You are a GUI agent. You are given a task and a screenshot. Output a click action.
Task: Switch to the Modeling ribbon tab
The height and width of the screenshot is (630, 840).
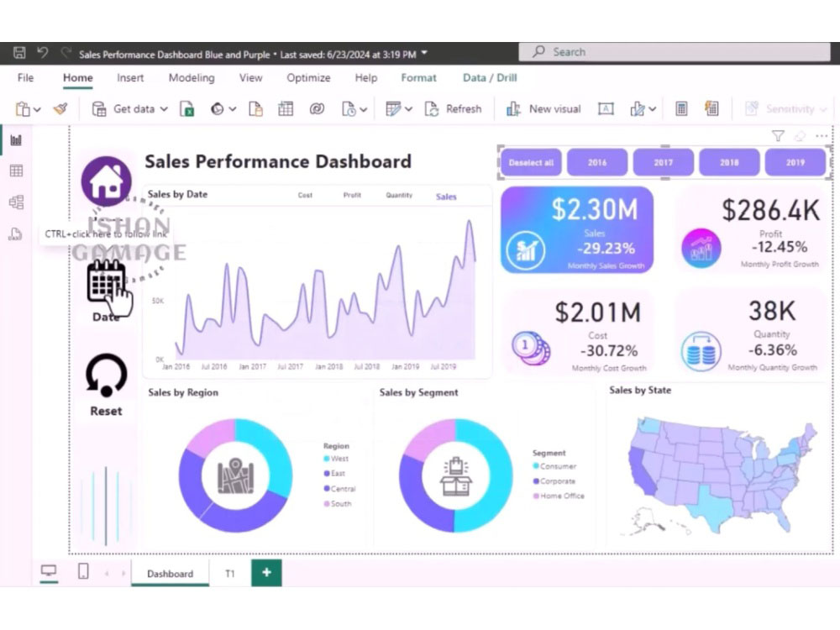[192, 77]
